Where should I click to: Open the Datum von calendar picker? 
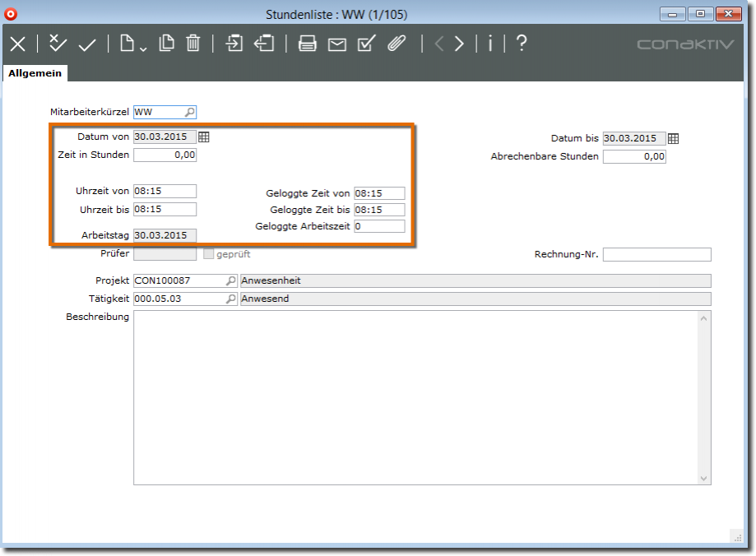[x=204, y=137]
